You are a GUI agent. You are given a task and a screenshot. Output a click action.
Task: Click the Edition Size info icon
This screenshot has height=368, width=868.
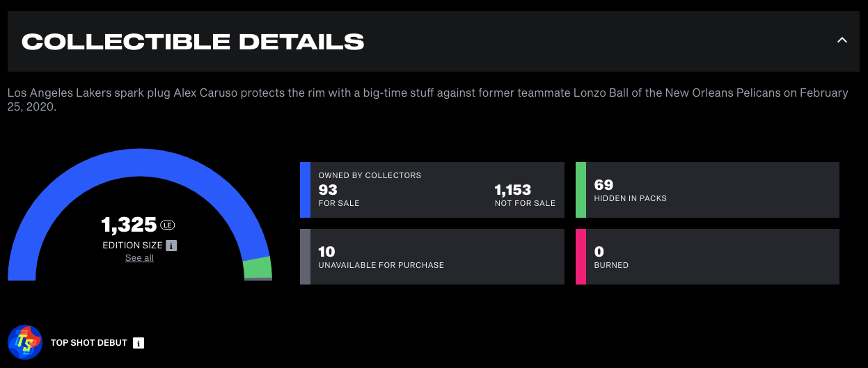172,246
